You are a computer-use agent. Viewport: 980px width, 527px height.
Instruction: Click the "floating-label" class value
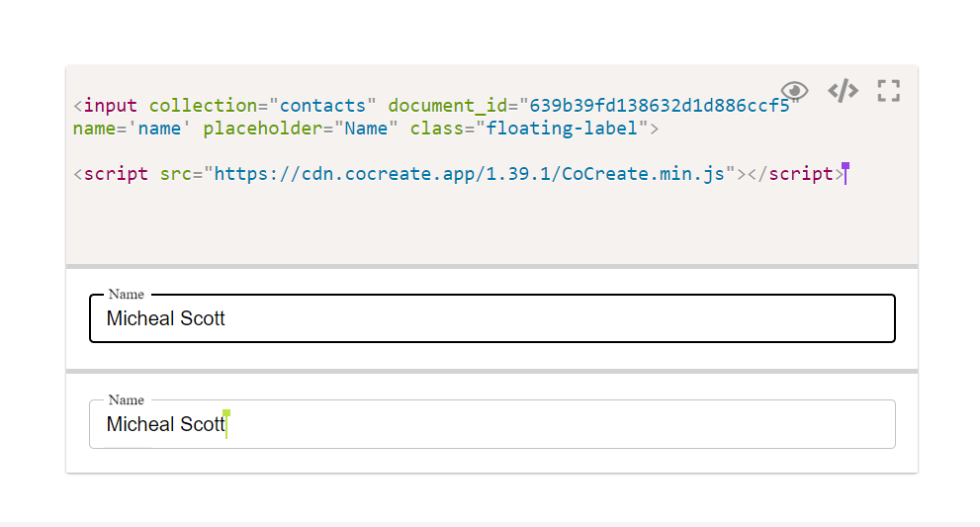click(562, 129)
